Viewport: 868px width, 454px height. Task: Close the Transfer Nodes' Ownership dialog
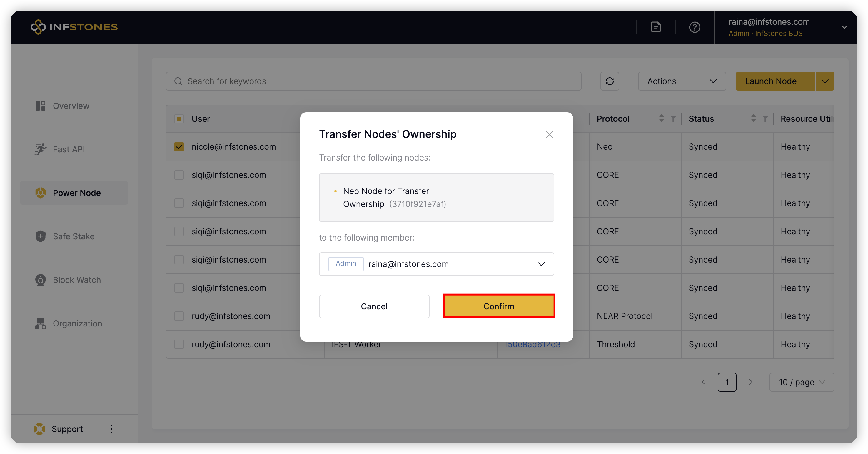pyautogui.click(x=549, y=135)
